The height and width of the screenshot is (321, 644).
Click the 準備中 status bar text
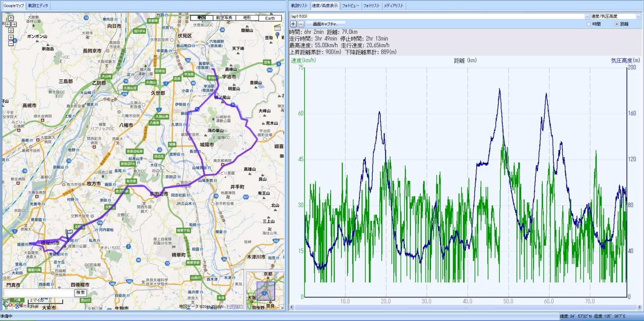6,317
